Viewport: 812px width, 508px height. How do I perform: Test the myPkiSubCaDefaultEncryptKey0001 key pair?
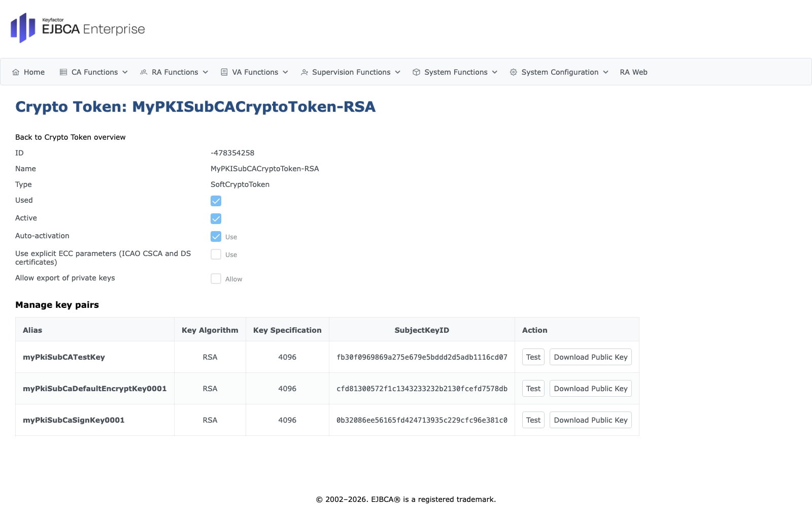point(533,389)
